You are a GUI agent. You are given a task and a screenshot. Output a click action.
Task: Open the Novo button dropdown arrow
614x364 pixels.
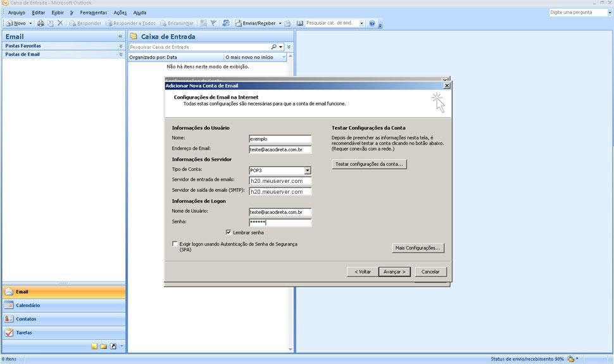30,23
